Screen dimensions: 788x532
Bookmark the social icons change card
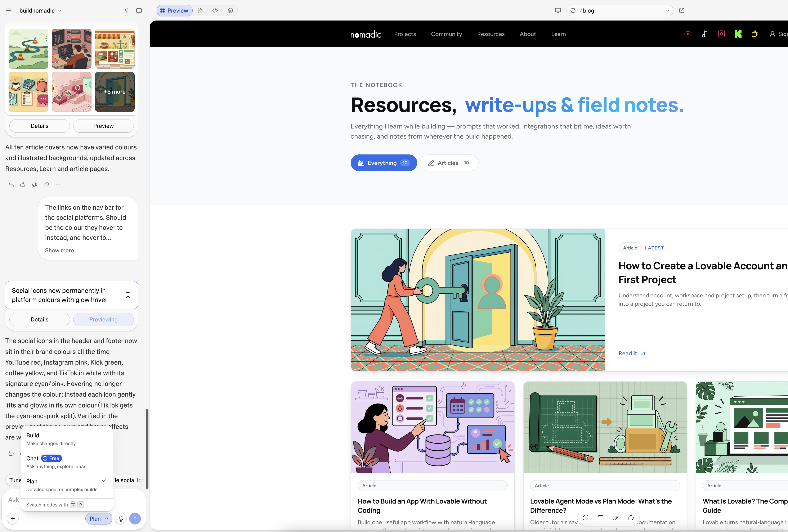pyautogui.click(x=128, y=295)
